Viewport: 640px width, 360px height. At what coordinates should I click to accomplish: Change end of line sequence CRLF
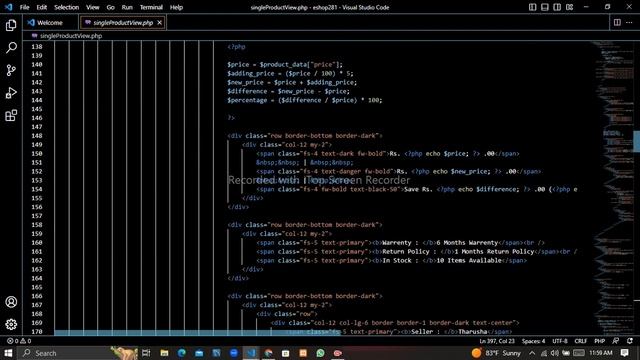click(x=580, y=341)
